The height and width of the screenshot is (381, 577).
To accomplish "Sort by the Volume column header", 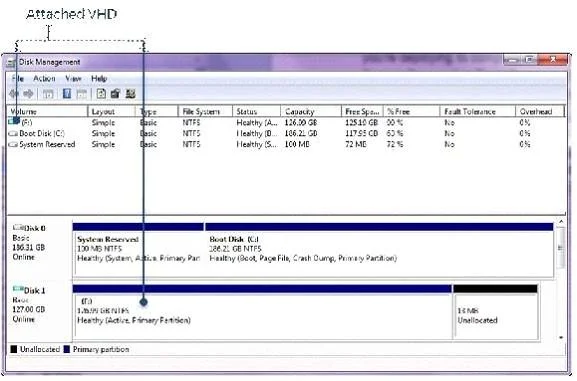I will tap(47, 112).
